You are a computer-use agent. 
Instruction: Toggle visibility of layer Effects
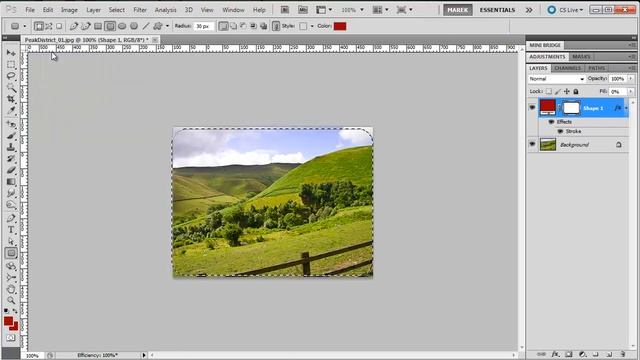click(x=551, y=122)
